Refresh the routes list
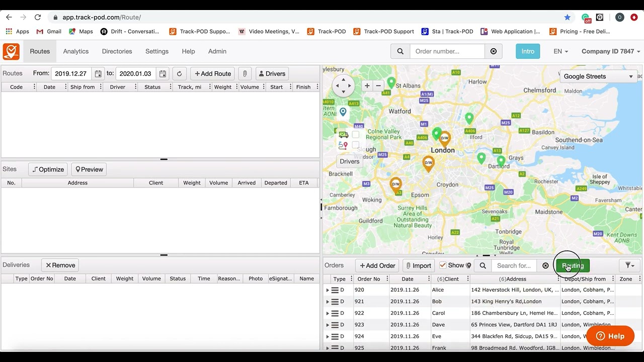This screenshot has height=362, width=644. 179,74
